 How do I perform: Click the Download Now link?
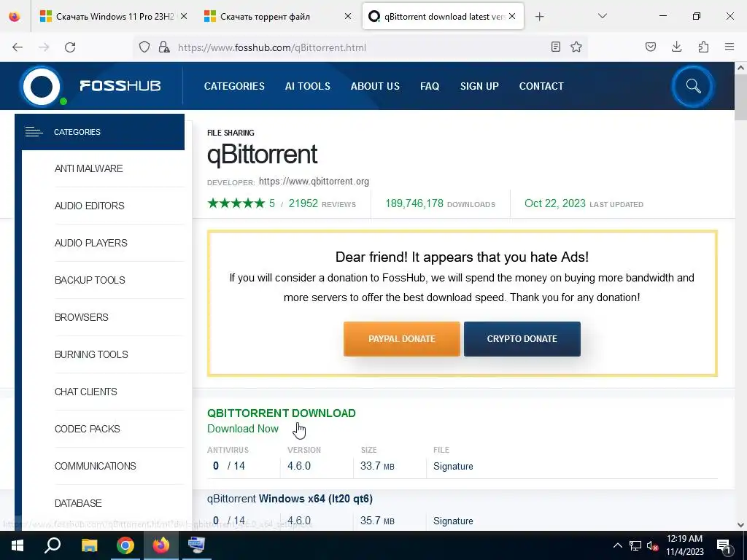pyautogui.click(x=242, y=429)
